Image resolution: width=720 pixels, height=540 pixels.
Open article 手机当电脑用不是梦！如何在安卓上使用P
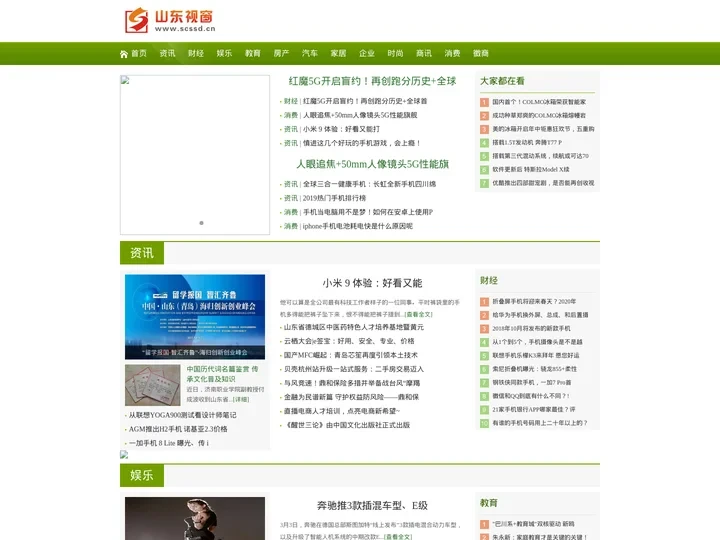pos(368,212)
